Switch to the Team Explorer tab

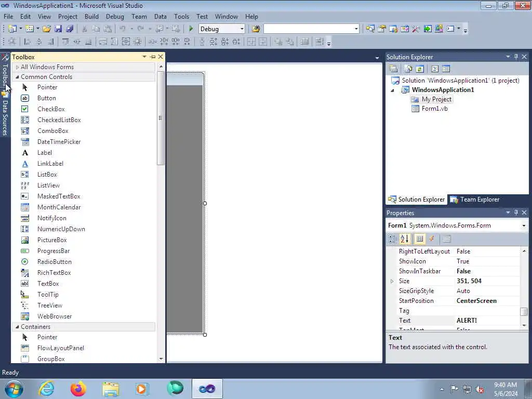tap(475, 199)
